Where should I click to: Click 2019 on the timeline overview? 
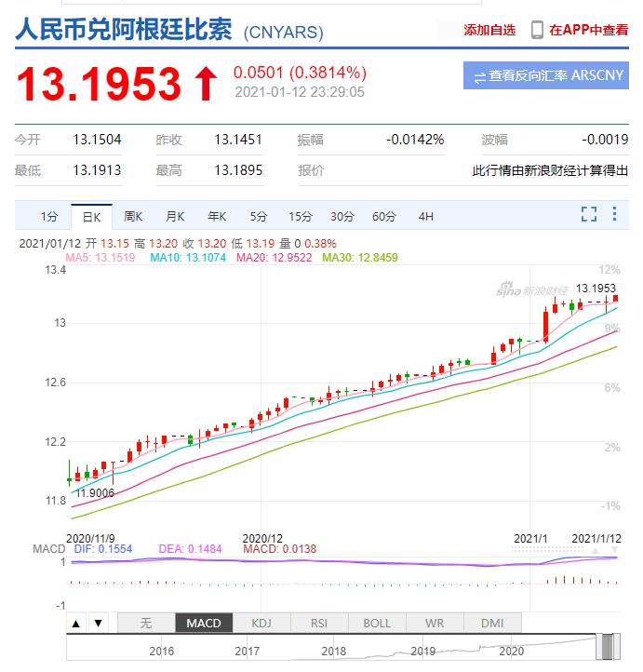coord(422,652)
